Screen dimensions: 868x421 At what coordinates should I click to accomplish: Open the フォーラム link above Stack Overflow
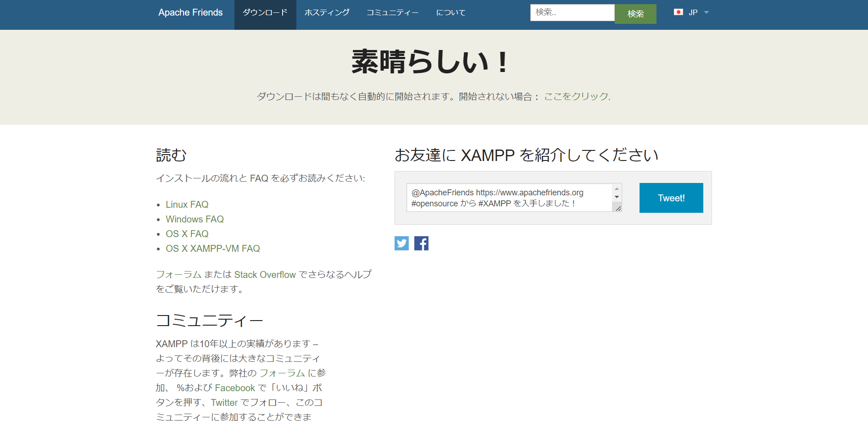pos(178,274)
